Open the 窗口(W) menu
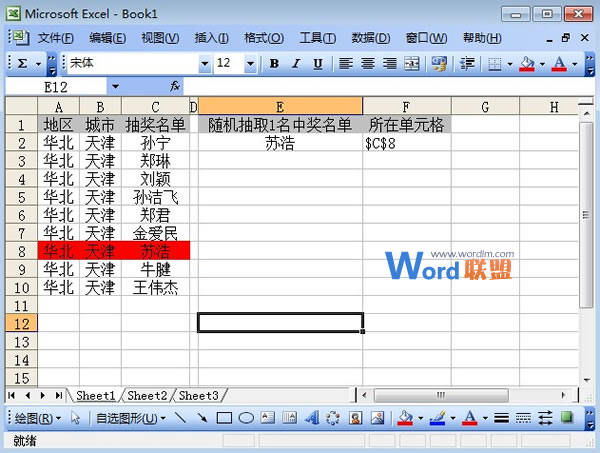The image size is (600, 453). pyautogui.click(x=426, y=38)
